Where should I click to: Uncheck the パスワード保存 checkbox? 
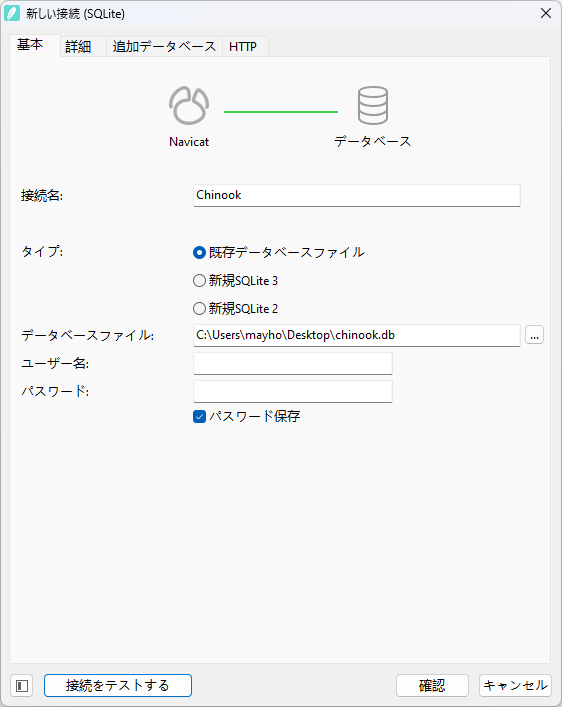pos(199,417)
